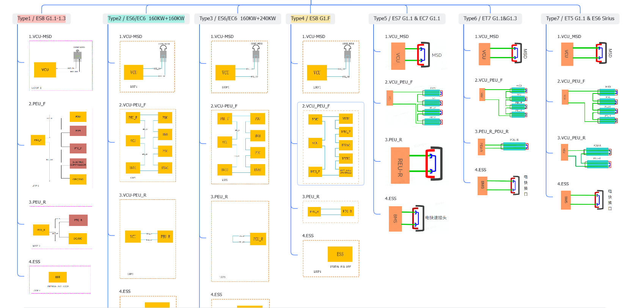
Task: Open Type6 BMS connector image
Action: click(503, 185)
